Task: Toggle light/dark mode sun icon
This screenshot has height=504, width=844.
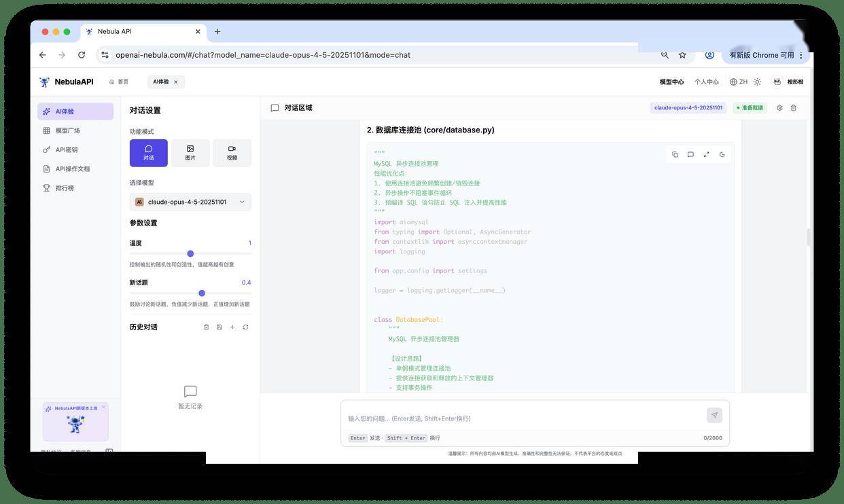Action: click(757, 82)
